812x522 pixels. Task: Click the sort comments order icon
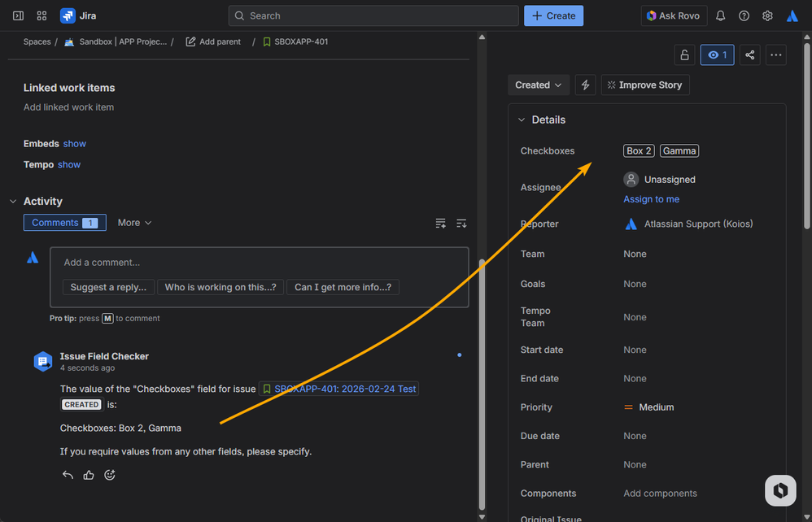coord(461,224)
